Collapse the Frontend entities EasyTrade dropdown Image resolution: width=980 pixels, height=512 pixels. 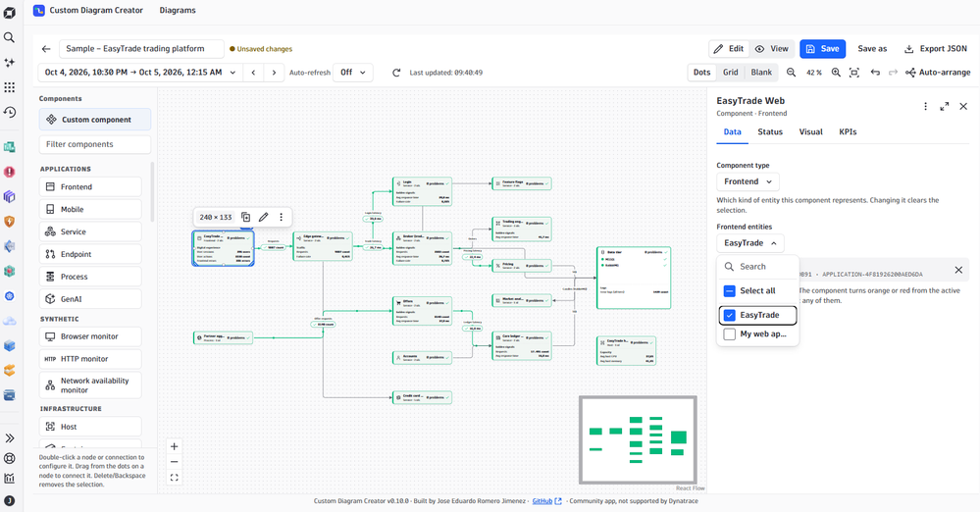750,243
